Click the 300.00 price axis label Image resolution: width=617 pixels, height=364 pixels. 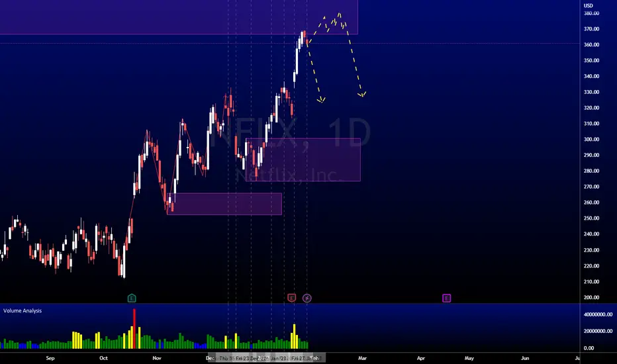click(x=591, y=139)
